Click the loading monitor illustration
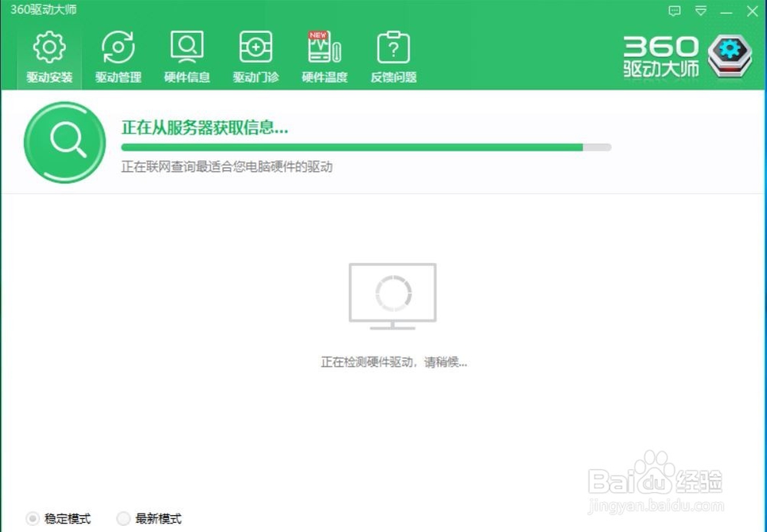767x532 pixels. coord(392,297)
